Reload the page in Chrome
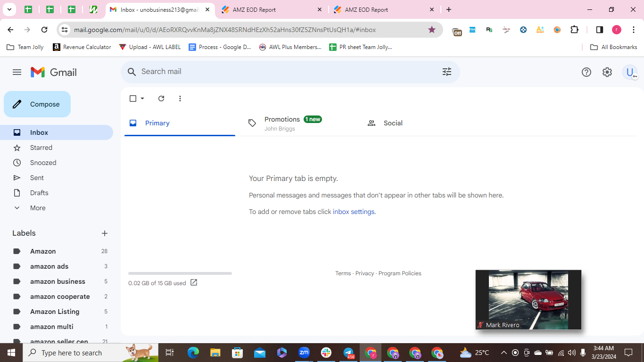The height and width of the screenshot is (362, 644). pos(44,30)
